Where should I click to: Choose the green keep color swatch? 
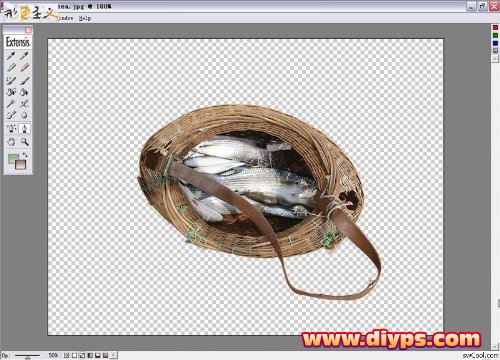[x=13, y=159]
